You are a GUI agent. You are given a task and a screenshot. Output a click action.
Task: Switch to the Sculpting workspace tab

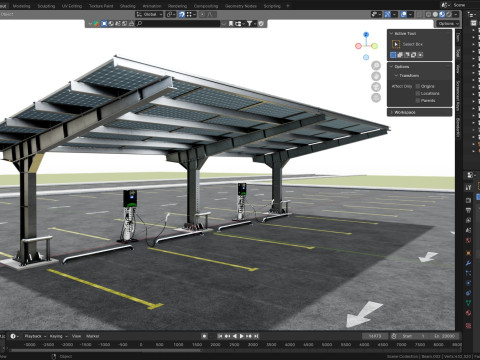click(46, 6)
